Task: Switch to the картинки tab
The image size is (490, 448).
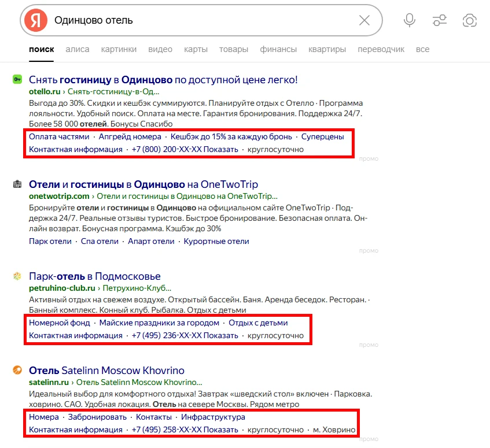Action: [x=119, y=49]
